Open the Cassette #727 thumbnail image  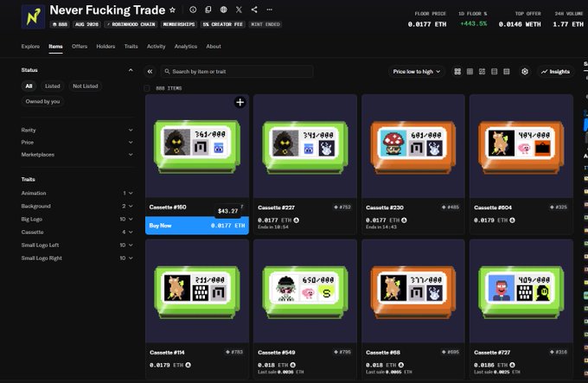coord(521,291)
